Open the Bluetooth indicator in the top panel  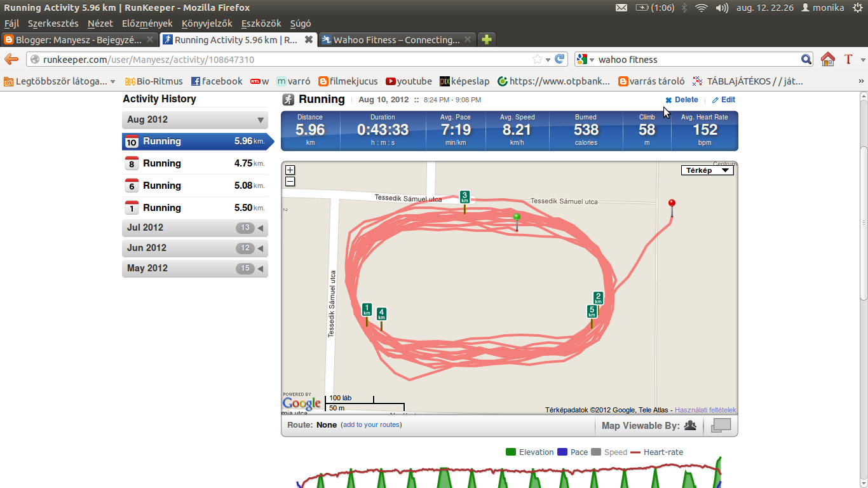pyautogui.click(x=684, y=8)
